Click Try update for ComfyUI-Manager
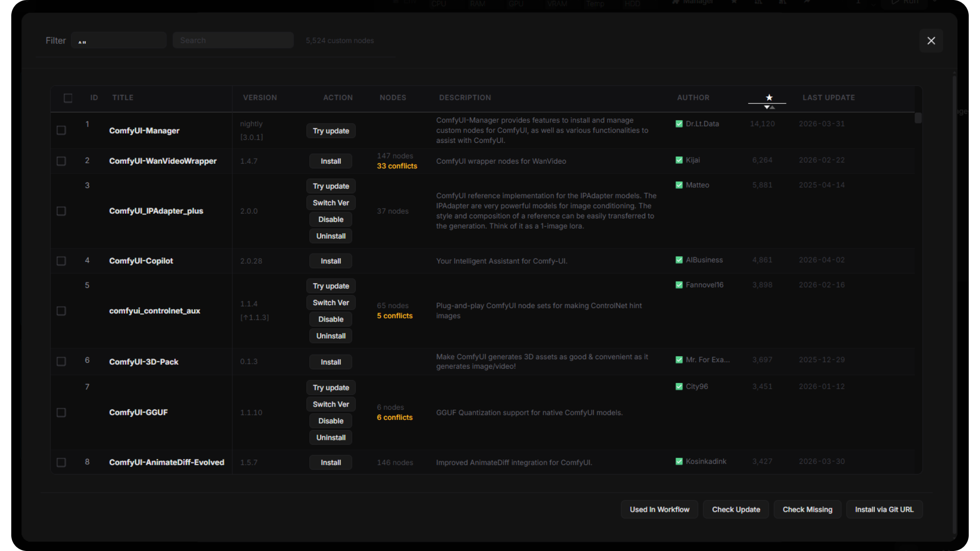980x551 pixels. pos(331,131)
